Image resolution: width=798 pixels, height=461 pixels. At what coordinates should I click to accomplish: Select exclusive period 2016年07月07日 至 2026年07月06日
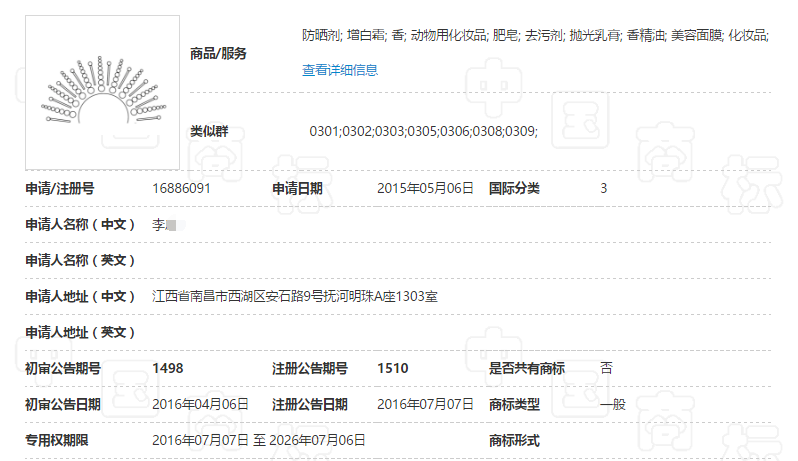(x=259, y=440)
